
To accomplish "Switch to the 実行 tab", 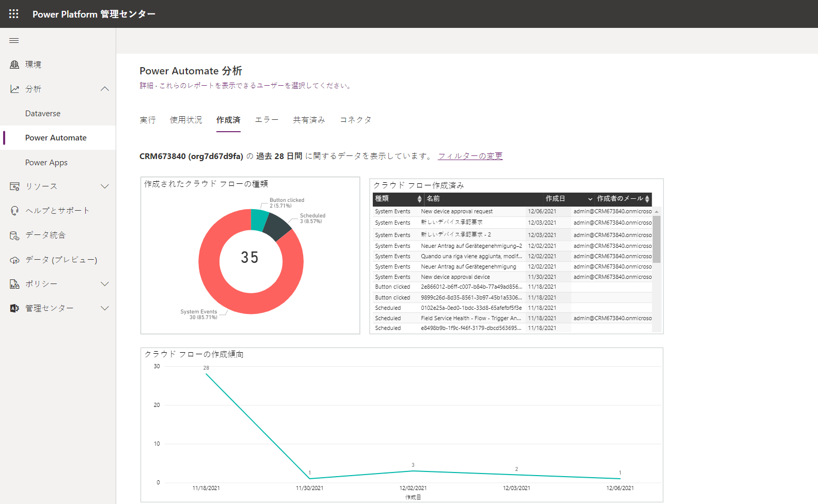I will coord(148,120).
